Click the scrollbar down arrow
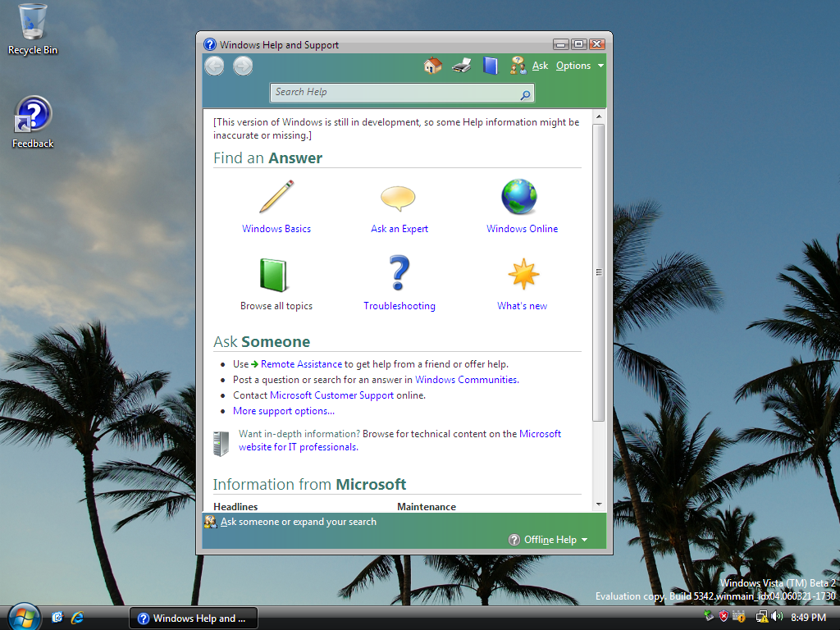This screenshot has width=840, height=630. point(599,504)
